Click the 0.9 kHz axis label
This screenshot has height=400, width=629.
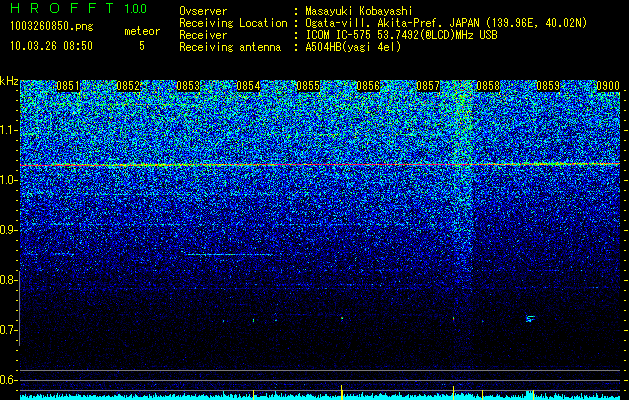click(x=9, y=230)
